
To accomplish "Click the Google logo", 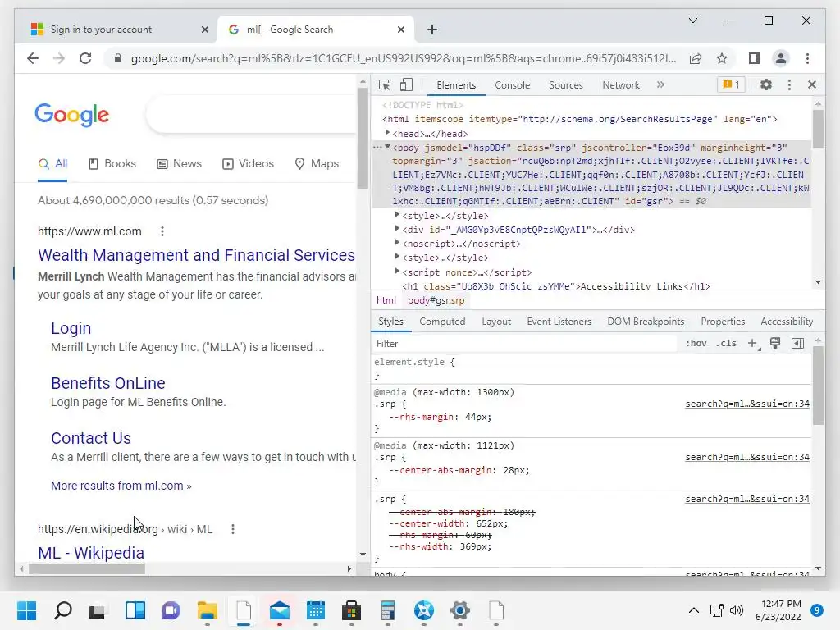I will [72, 115].
